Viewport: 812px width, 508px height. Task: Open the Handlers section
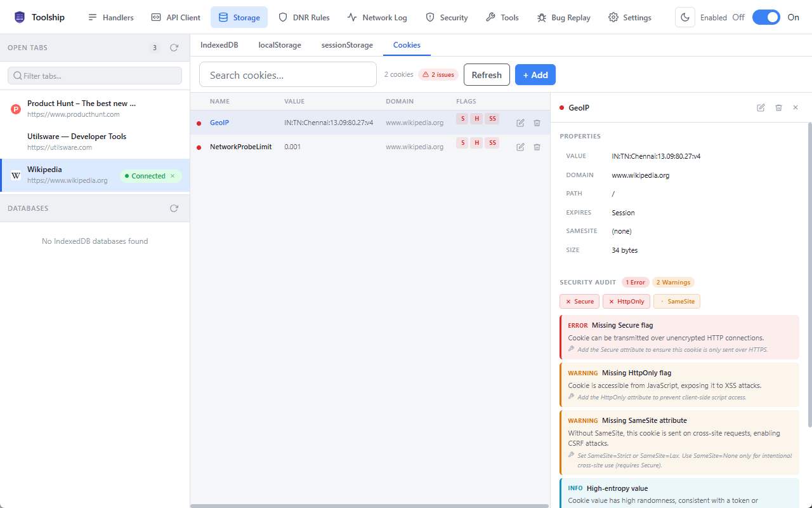tap(110, 17)
